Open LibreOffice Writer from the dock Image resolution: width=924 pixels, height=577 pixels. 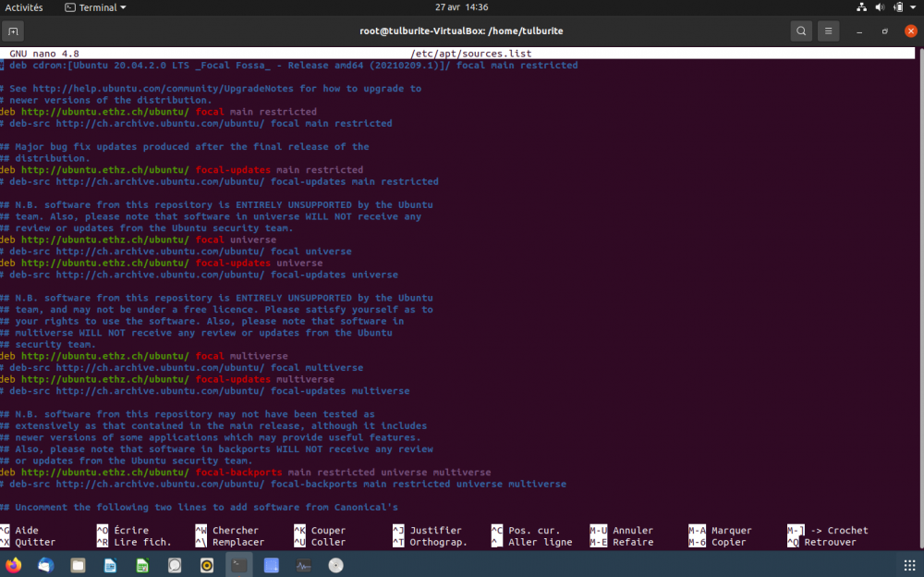pyautogui.click(x=110, y=565)
